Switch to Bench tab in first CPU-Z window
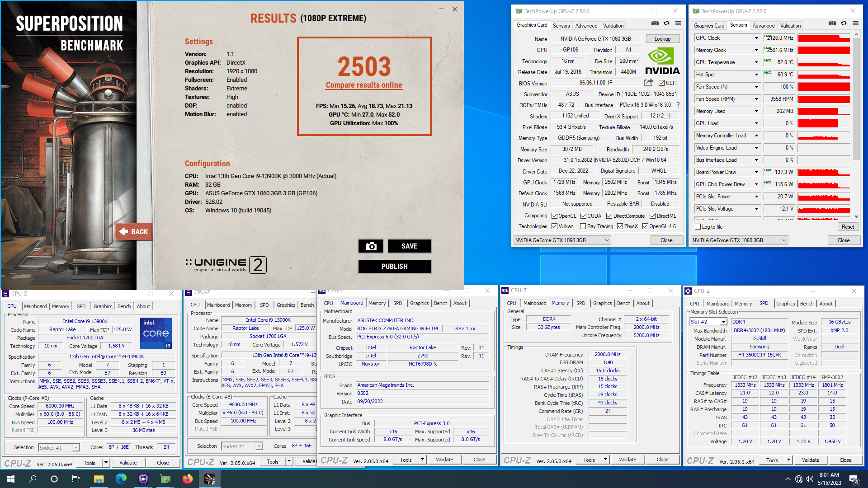This screenshot has width=868, height=488. pyautogui.click(x=124, y=306)
